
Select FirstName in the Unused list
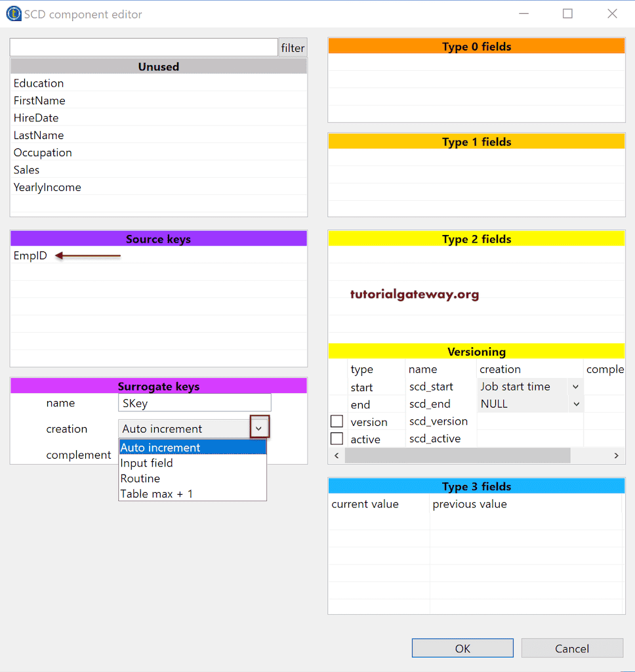pyautogui.click(x=39, y=100)
